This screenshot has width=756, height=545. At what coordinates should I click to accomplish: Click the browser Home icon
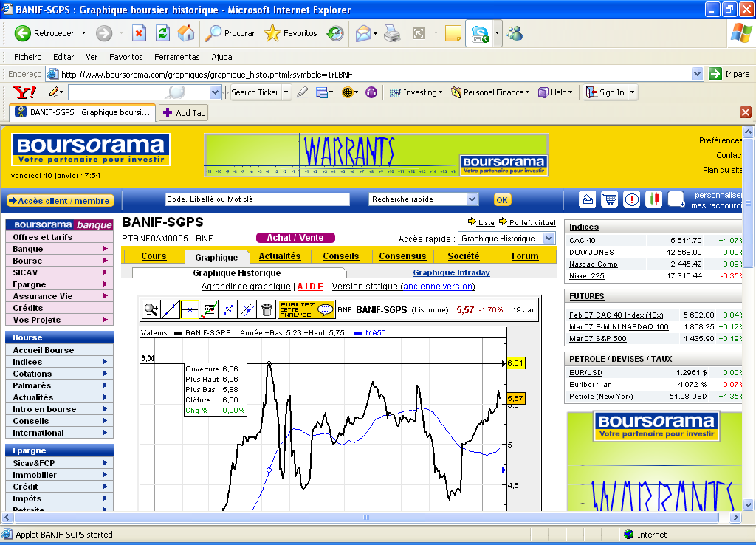(x=186, y=33)
